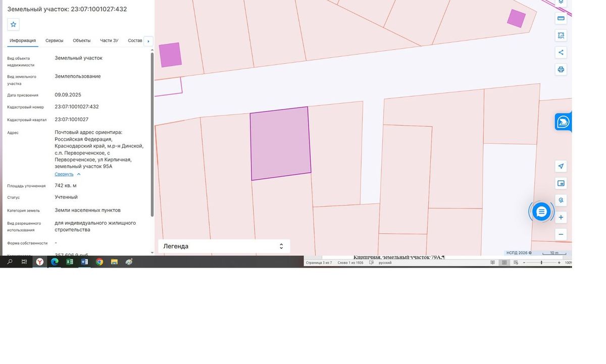606x364 pixels.
Task: Click the spiral search icon above zoom-in
Action: pos(561,200)
